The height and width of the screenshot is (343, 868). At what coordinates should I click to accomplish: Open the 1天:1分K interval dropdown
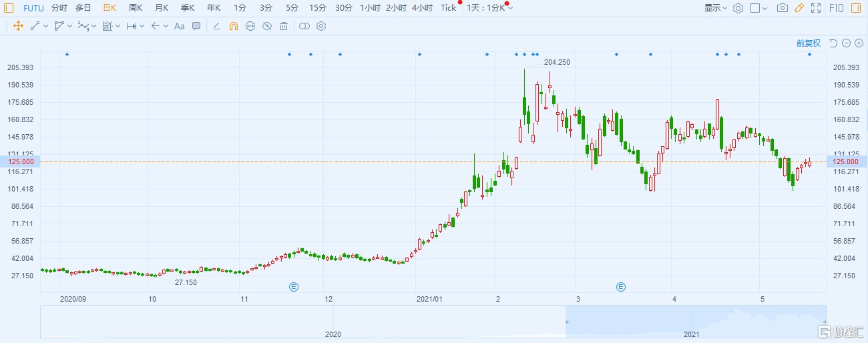[x=489, y=8]
